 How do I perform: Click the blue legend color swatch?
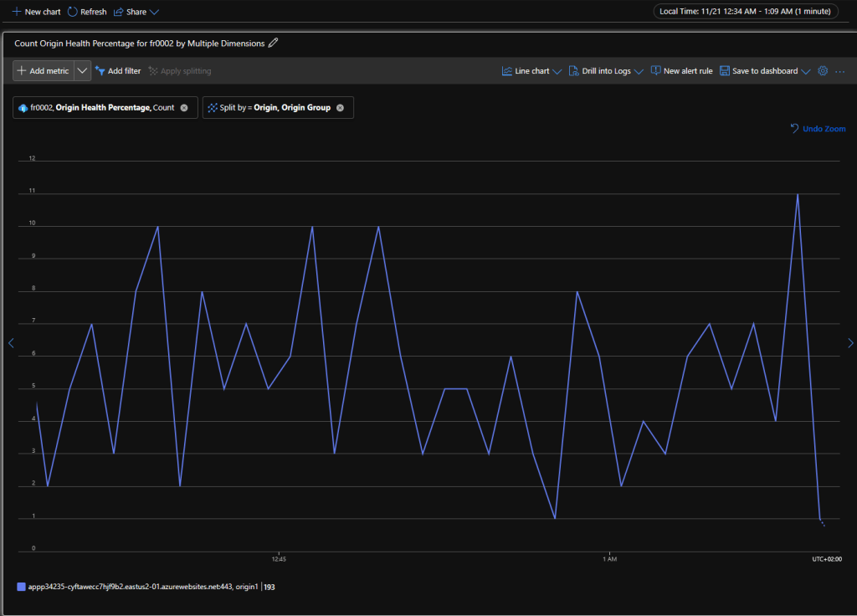pyautogui.click(x=21, y=587)
